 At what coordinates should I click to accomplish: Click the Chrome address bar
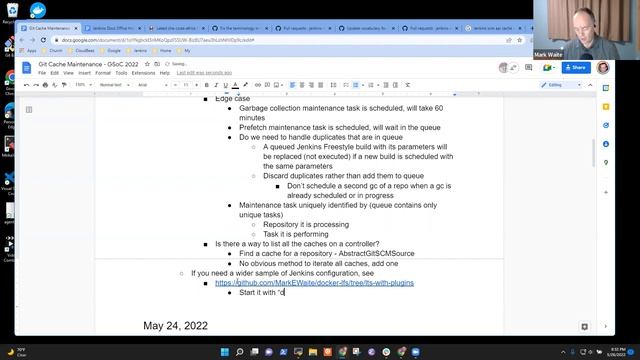click(282, 40)
